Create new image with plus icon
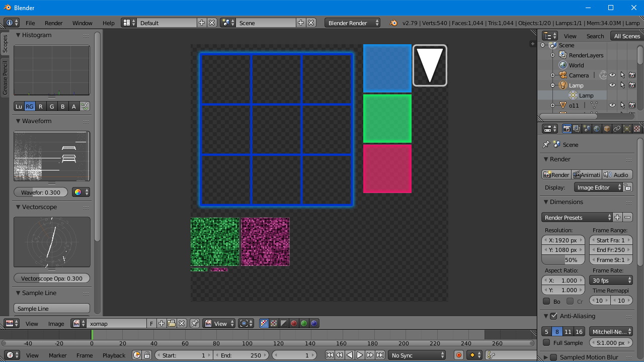This screenshot has height=362, width=644. click(x=162, y=323)
